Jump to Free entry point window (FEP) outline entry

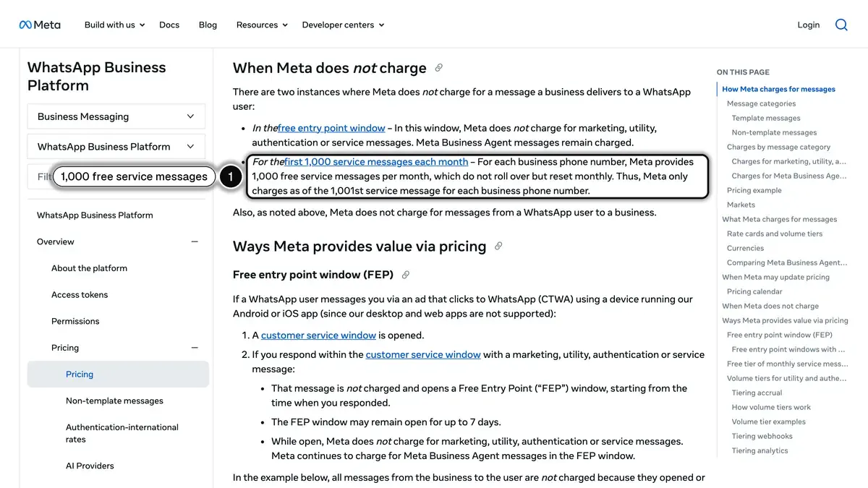click(779, 335)
